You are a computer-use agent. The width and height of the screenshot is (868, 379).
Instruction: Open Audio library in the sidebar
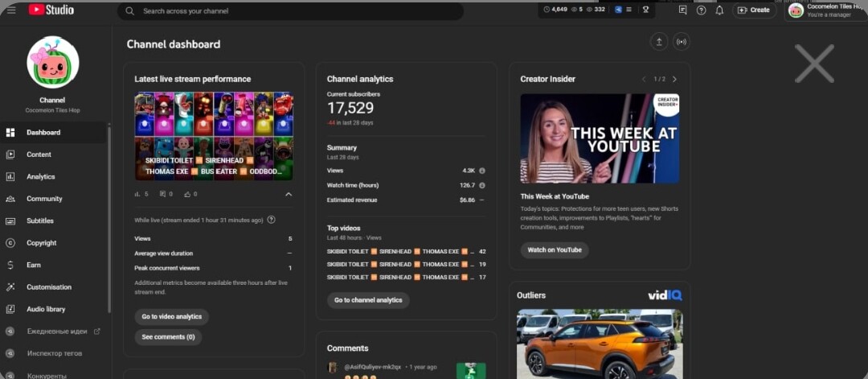53,309
